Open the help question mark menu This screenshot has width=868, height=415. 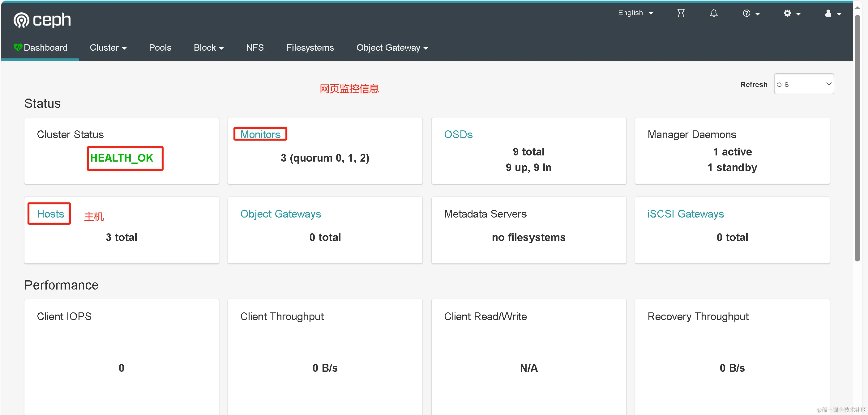[750, 14]
